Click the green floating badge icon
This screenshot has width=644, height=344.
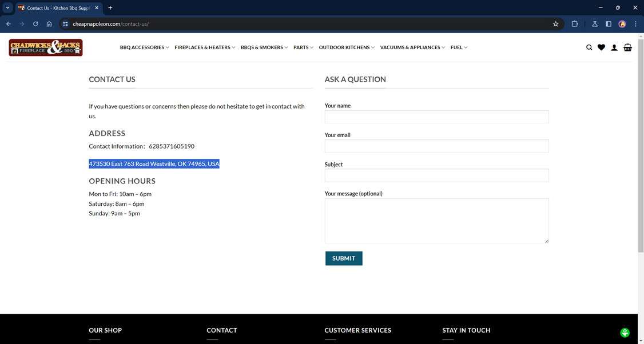625,333
